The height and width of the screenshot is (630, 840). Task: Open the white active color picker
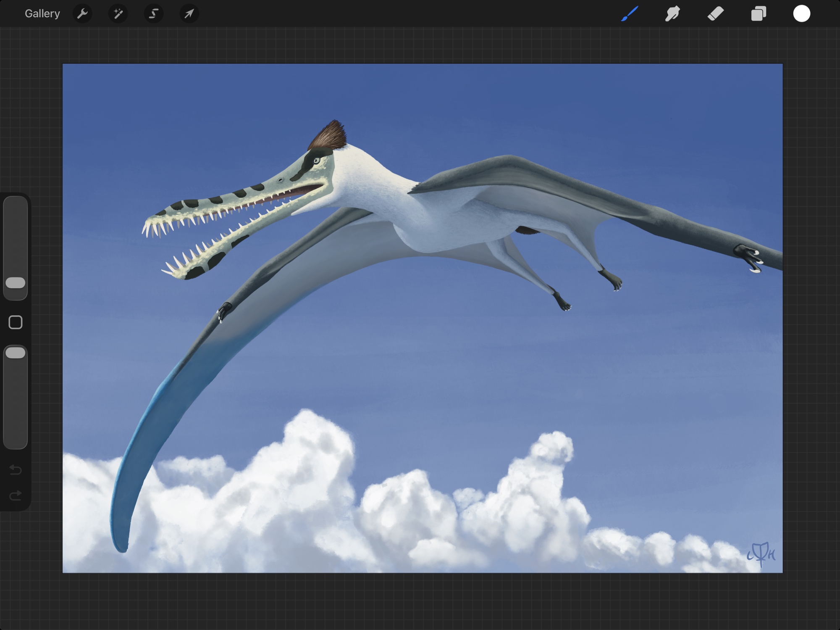[801, 14]
